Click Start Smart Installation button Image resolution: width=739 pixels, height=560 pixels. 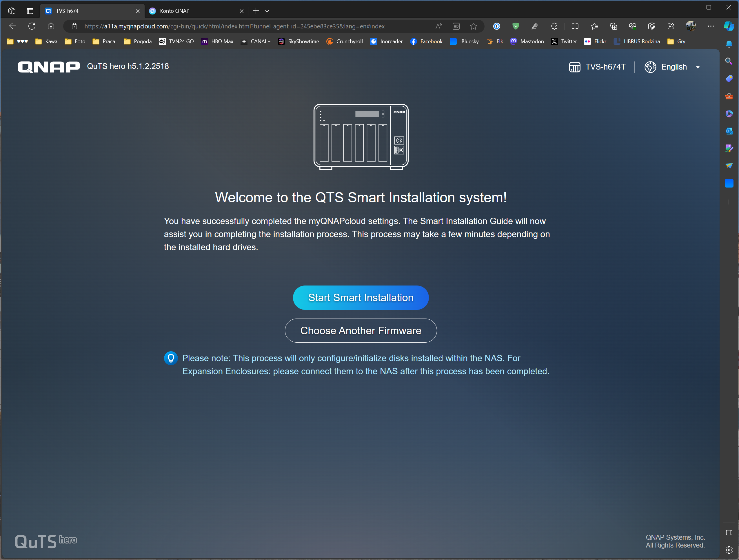tap(361, 297)
